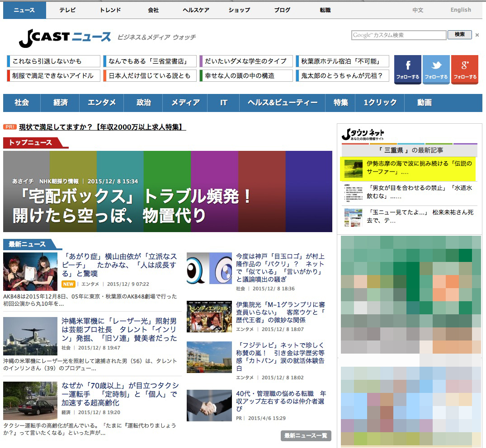Switch to the English site version
The image size is (486, 448).
pos(460,10)
